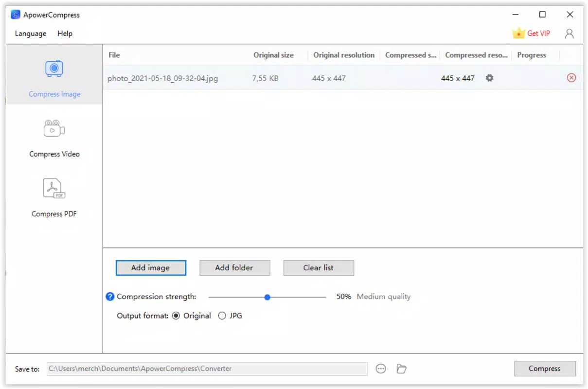Viewport: 588px width, 389px height.
Task: Click the Progress column header
Action: point(532,55)
